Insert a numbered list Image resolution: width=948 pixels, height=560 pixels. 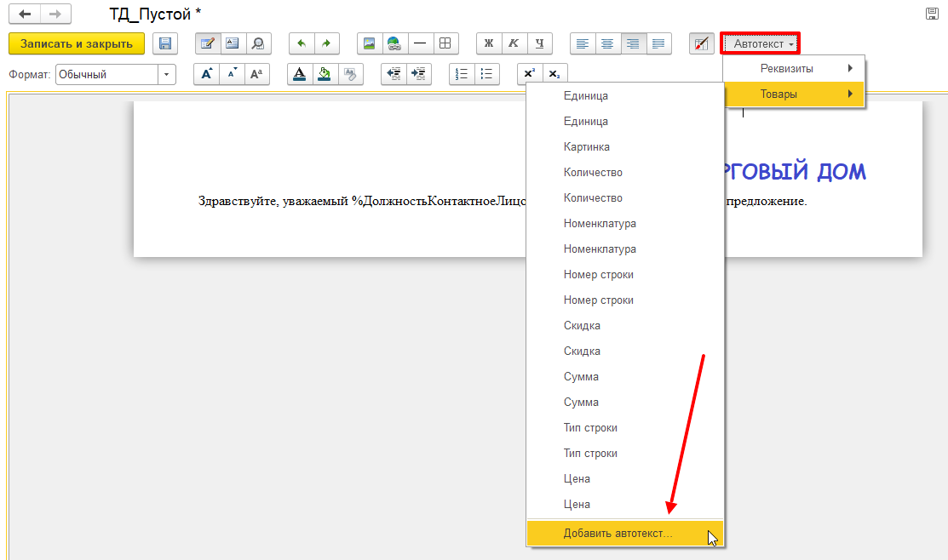point(462,74)
